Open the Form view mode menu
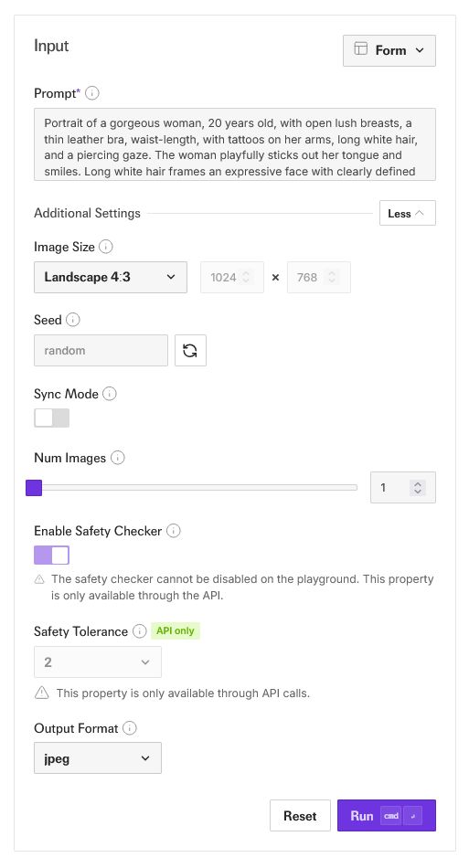Image resolution: width=469 pixels, height=868 pixels. pyautogui.click(x=389, y=50)
